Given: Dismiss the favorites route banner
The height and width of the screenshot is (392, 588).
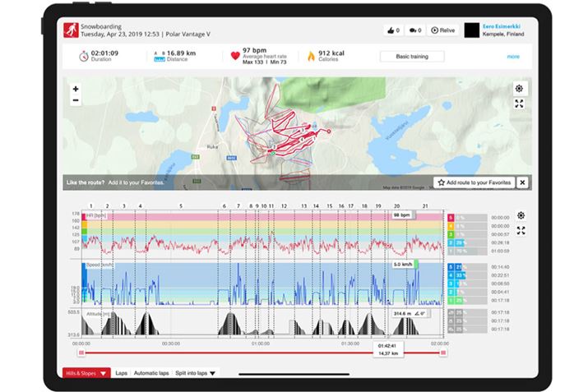Looking at the screenshot, I should pyautogui.click(x=523, y=182).
